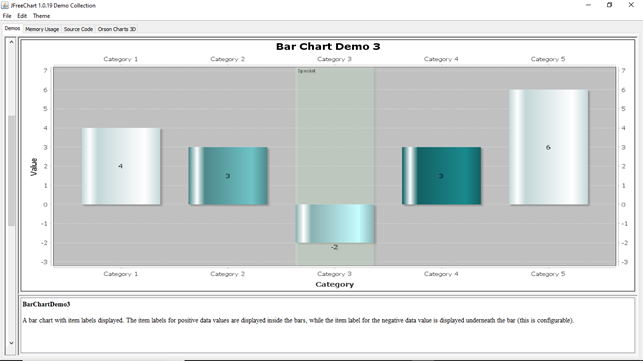The height and width of the screenshot is (361, 643).
Task: Maximize or restore the window
Action: (609, 5)
